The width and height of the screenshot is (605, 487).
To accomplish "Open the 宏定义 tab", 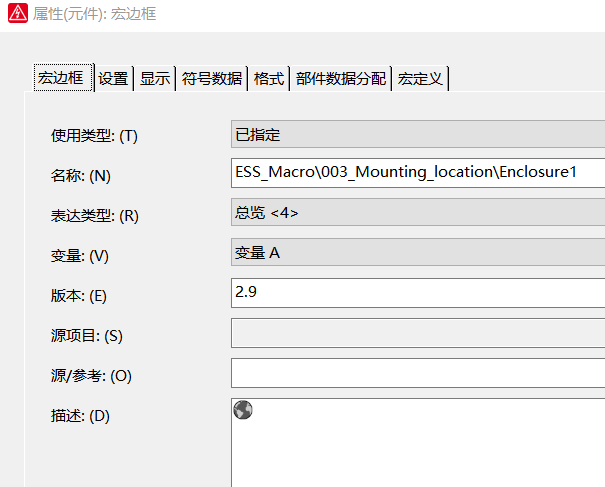I will tap(421, 79).
